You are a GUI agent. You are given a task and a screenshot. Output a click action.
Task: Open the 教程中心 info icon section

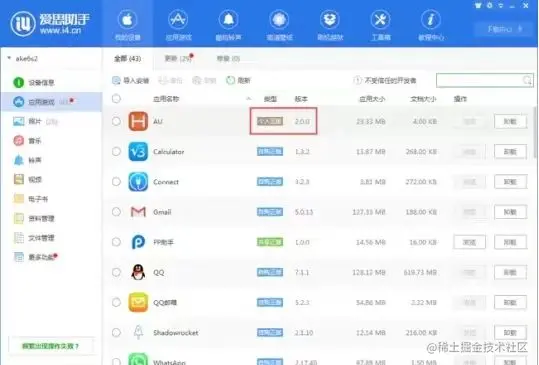tap(431, 25)
